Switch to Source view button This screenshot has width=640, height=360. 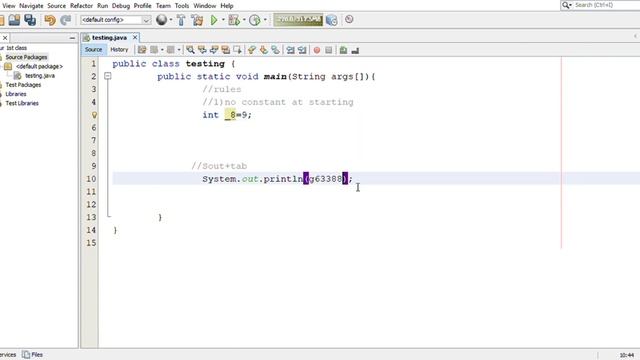pos(93,49)
